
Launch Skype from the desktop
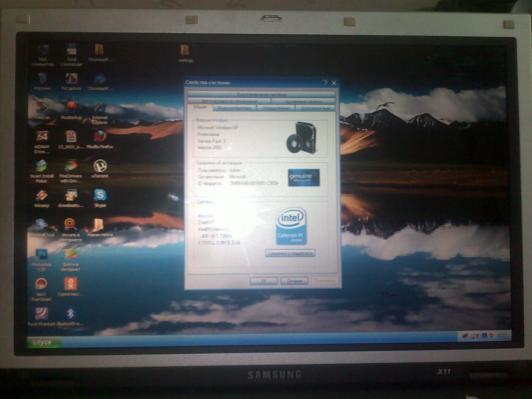coord(100,198)
